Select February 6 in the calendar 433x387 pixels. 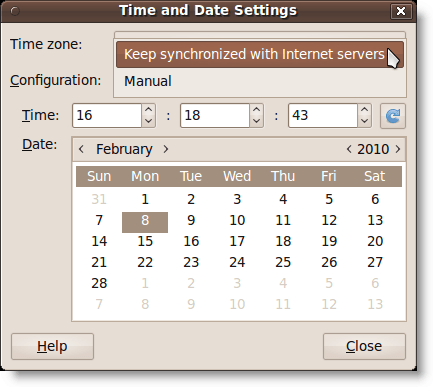coord(375,199)
